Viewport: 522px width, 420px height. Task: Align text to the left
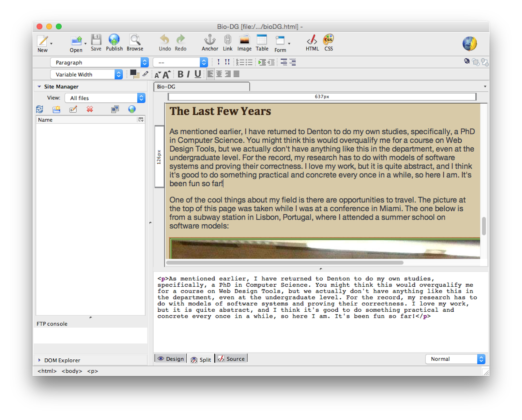(210, 74)
